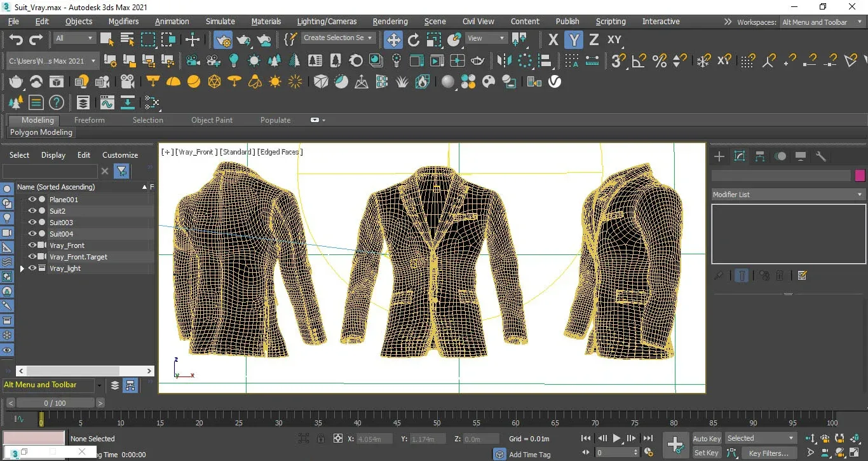The width and height of the screenshot is (868, 461).
Task: Open the Customize menu in Scene Explorer
Action: coord(120,155)
